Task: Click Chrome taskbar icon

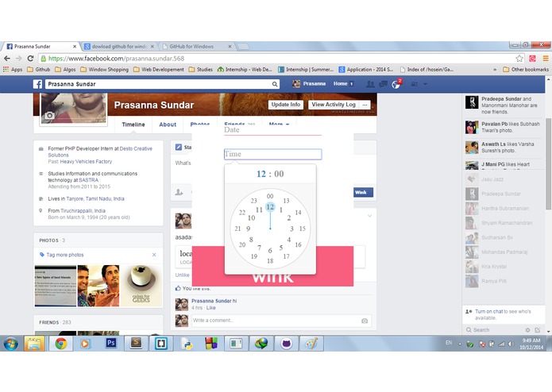Action: [60, 343]
